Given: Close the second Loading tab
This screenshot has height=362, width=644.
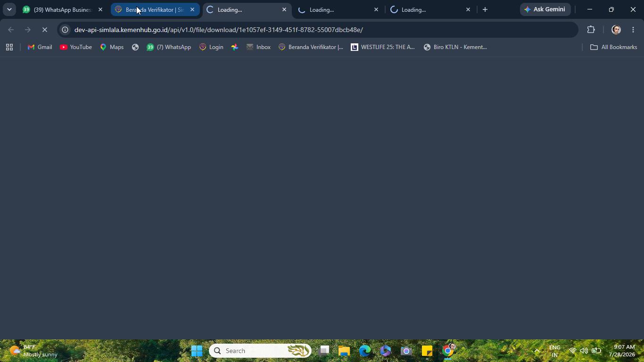Looking at the screenshot, I should (x=376, y=9).
